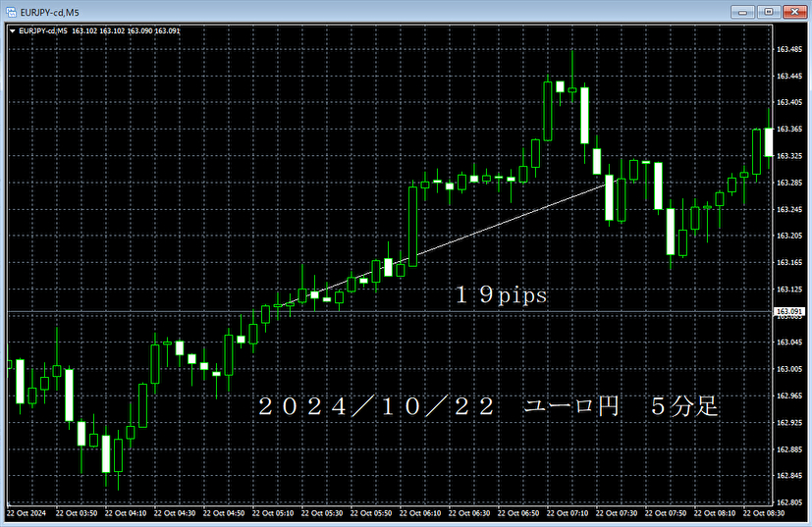Click the 162.805 price scale label
Screen dimensions: 812x527
(789, 502)
